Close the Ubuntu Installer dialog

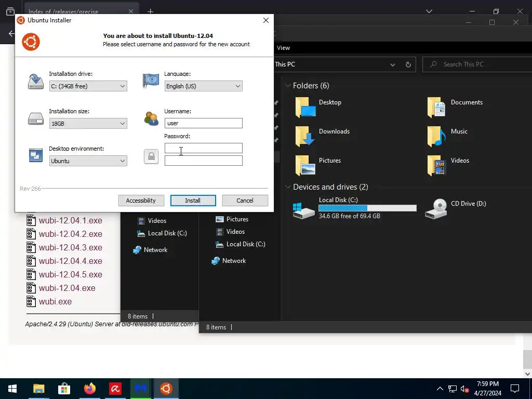point(266,20)
